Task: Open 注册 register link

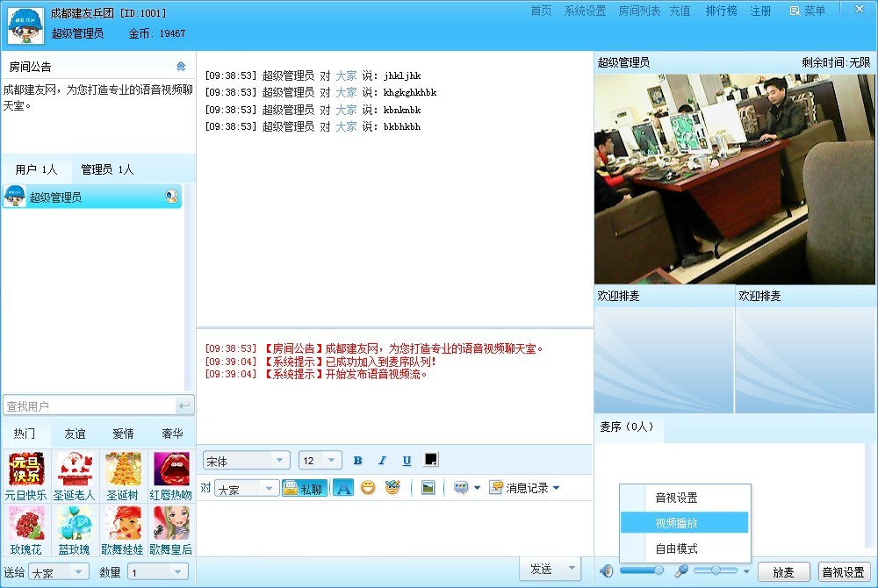Action: coord(760,11)
